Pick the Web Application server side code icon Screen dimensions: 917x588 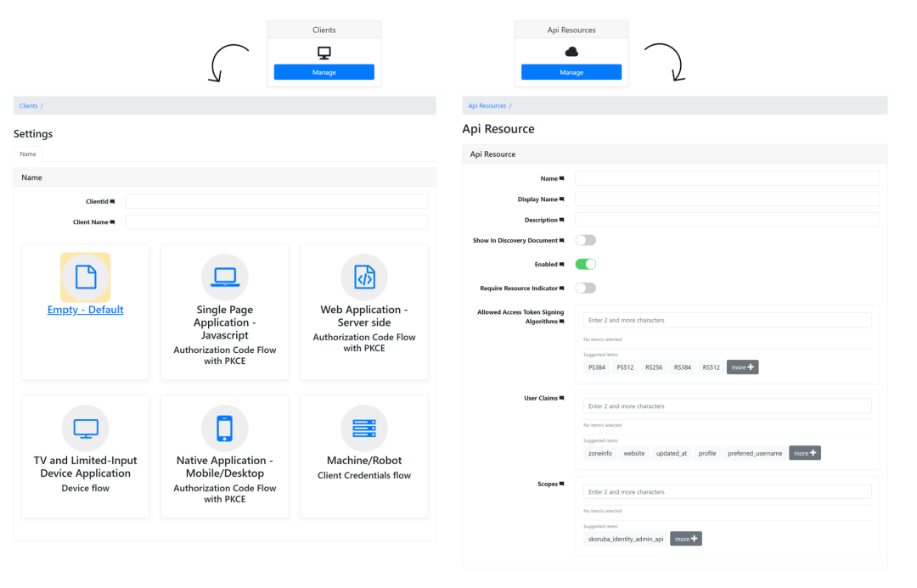(364, 277)
